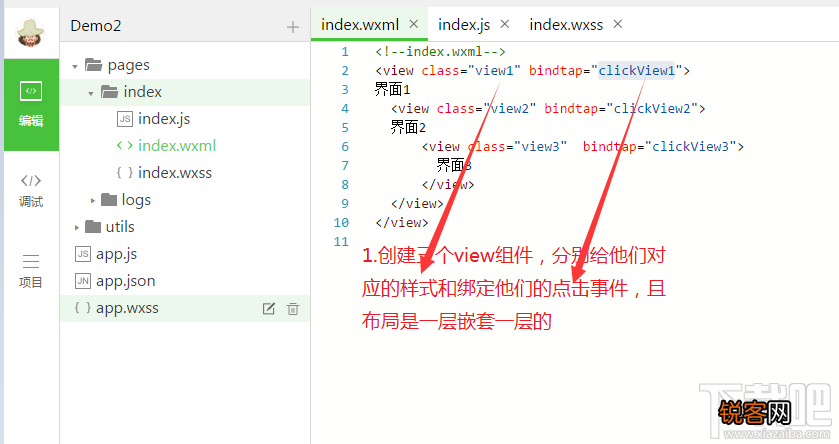
Task: Switch to the 编辑 editor panel
Action: pos(30,104)
